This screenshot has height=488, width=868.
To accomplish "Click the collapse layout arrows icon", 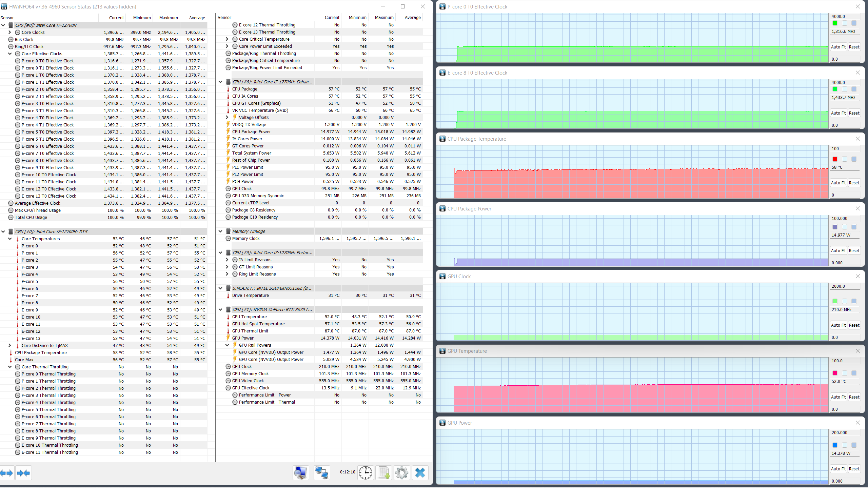I will point(23,473).
